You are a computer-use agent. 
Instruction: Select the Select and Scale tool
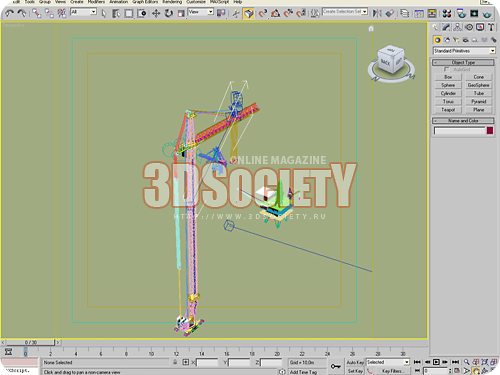181,13
